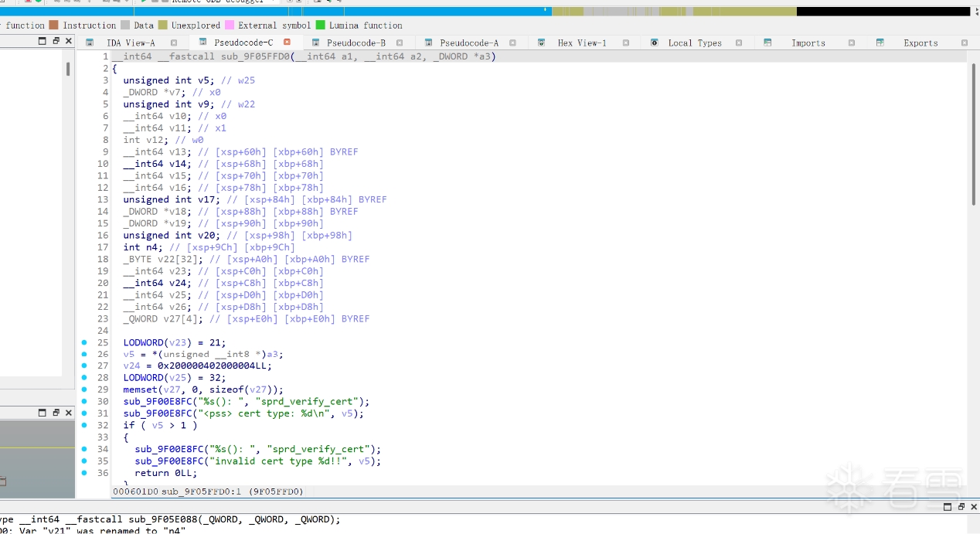Toggle breakpoint dot on line 32
The width and height of the screenshot is (980, 534).
(83, 426)
